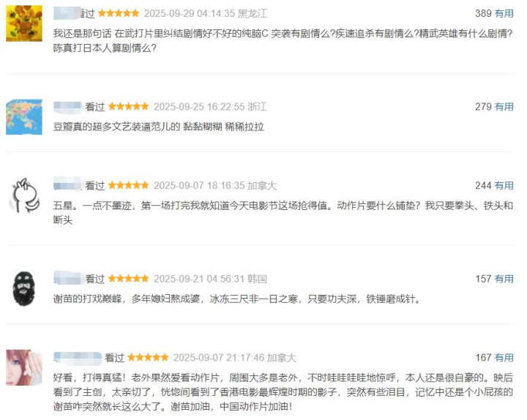527x420 pixels.
Task: Open the world map avatar profile
Action: pyautogui.click(x=24, y=117)
